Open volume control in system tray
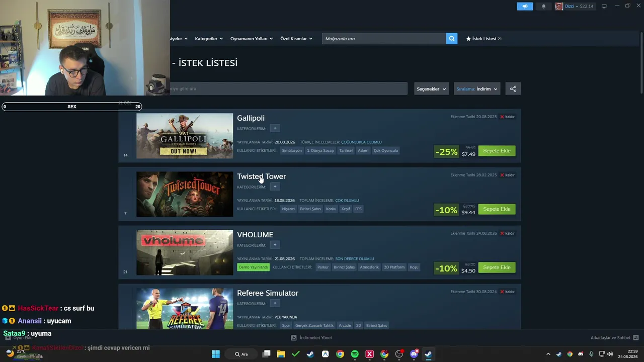This screenshot has height=362, width=644. [610, 354]
